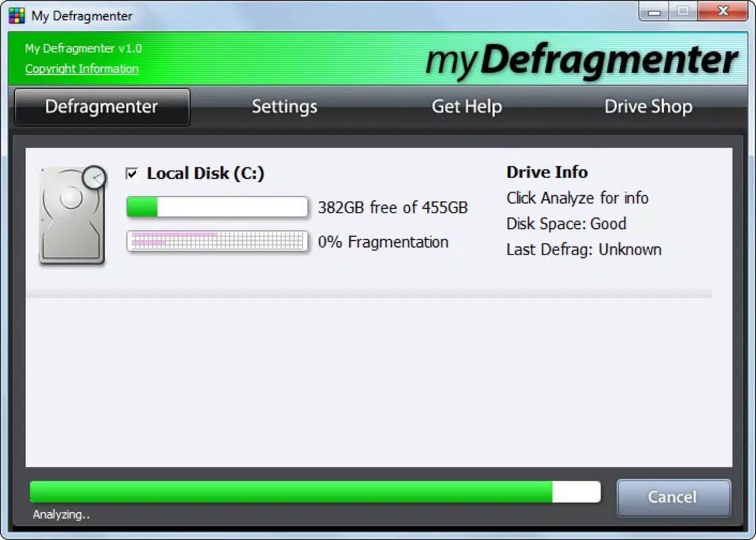The image size is (756, 540).
Task: Minimize the My Defragmenter window
Action: (x=653, y=11)
